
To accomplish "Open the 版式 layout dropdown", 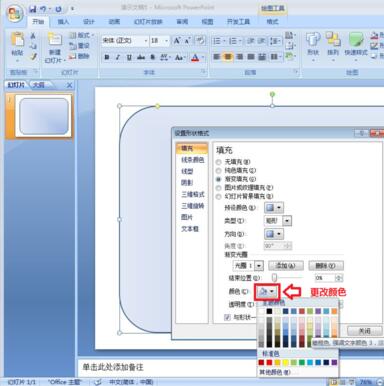I will [x=82, y=35].
